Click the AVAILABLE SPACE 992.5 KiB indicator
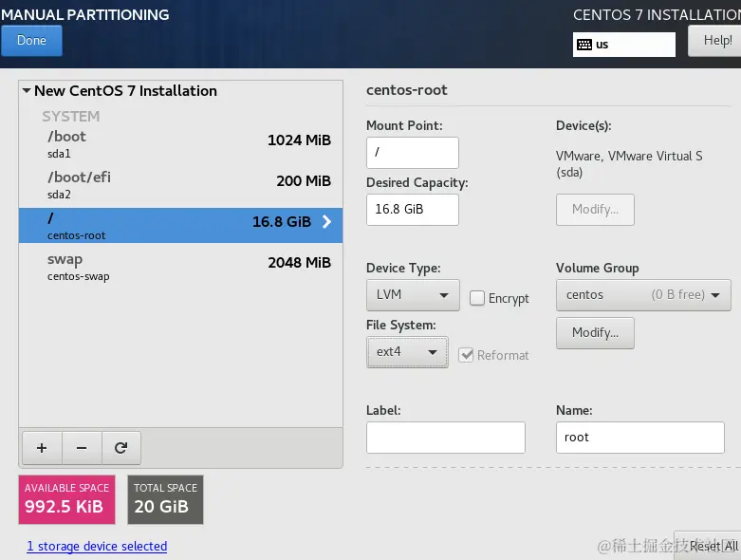This screenshot has width=741, height=560. coord(66,499)
